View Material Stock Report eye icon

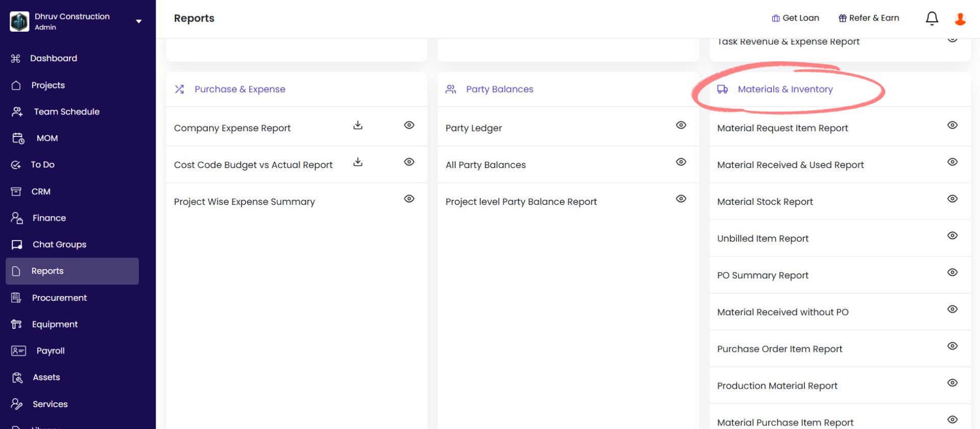point(952,199)
